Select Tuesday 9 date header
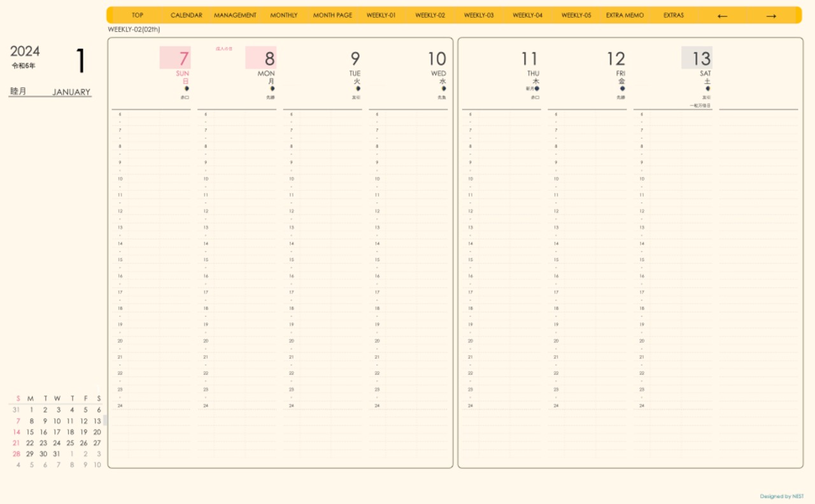 coord(355,59)
